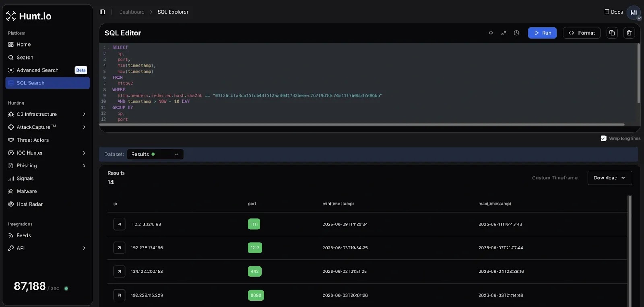
Task: Expand the C2 Infrastructure chevron
Action: click(x=84, y=114)
